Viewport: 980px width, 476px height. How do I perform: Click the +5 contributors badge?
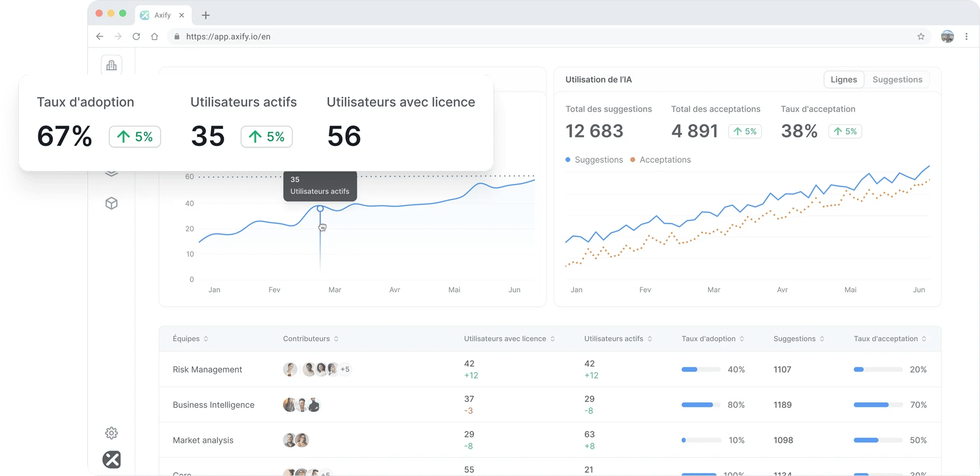click(345, 369)
